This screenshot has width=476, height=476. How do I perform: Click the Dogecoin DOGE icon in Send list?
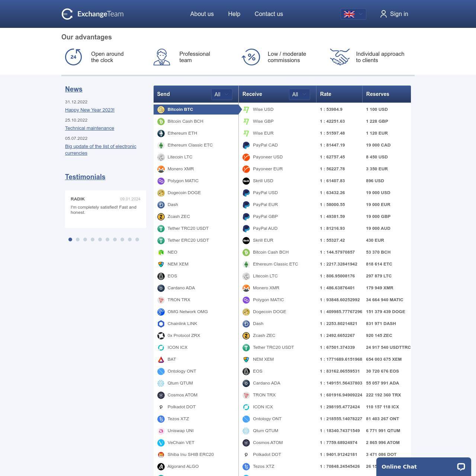point(161,193)
